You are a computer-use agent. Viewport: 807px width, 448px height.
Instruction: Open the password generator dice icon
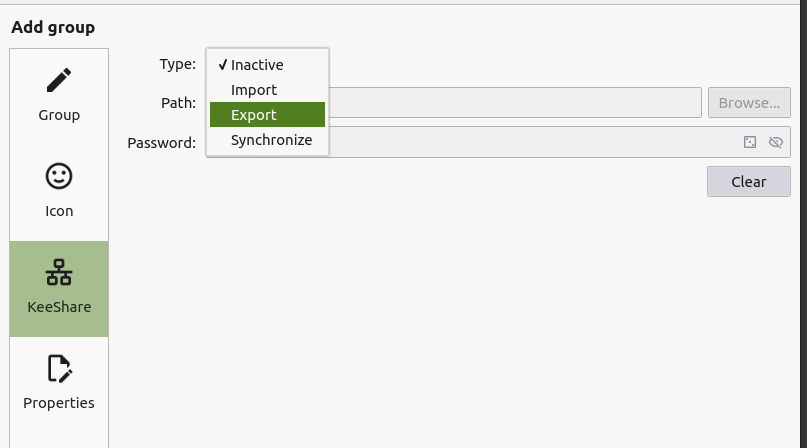coord(750,142)
